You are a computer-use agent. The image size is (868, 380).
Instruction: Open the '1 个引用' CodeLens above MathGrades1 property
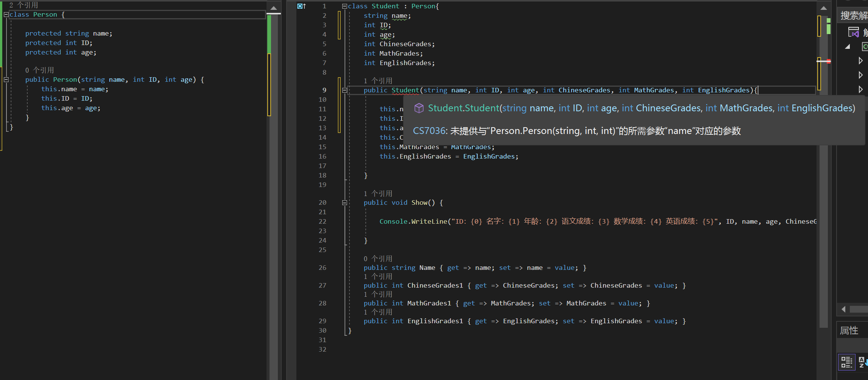point(378,294)
